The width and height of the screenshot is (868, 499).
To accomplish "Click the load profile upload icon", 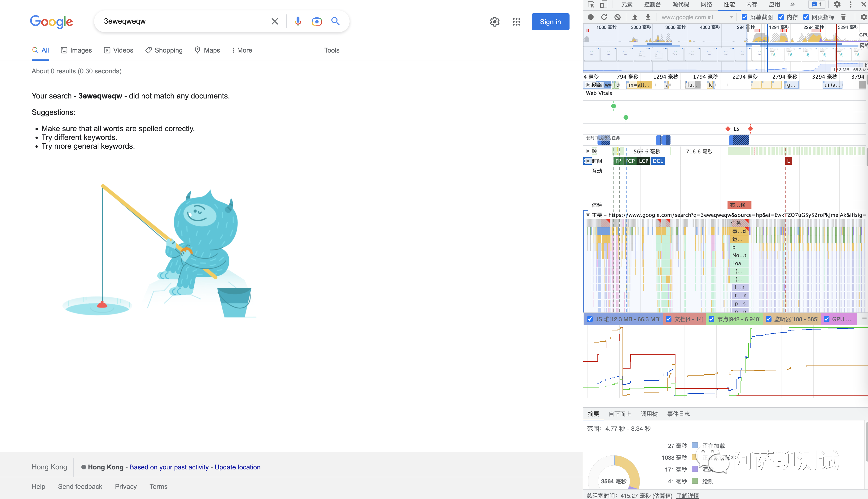I will pyautogui.click(x=635, y=17).
